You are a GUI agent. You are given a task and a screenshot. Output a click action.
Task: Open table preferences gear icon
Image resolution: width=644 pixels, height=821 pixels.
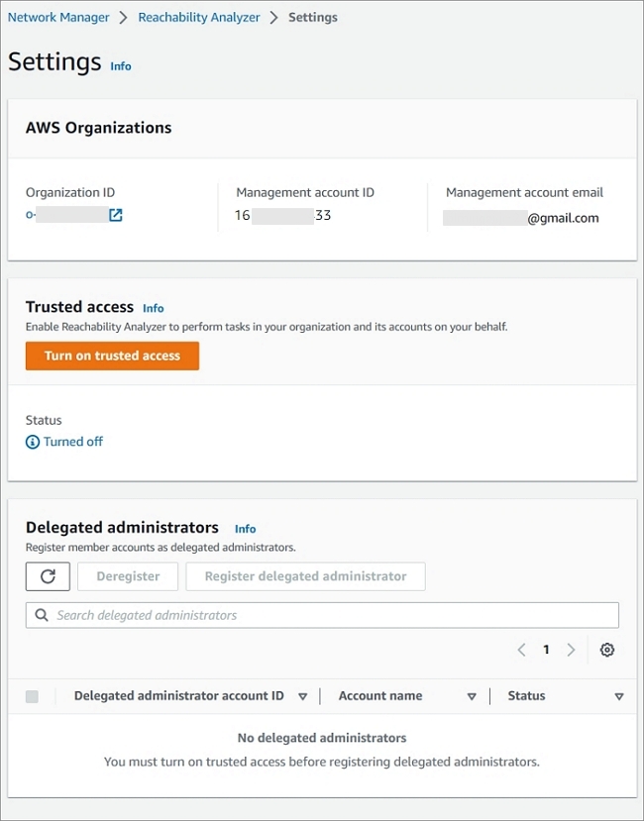pyautogui.click(x=606, y=650)
